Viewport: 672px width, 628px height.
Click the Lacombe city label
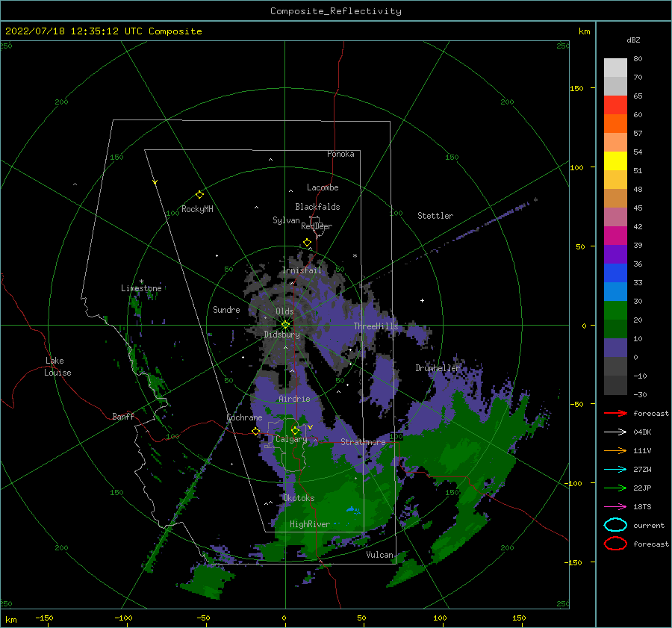323,187
